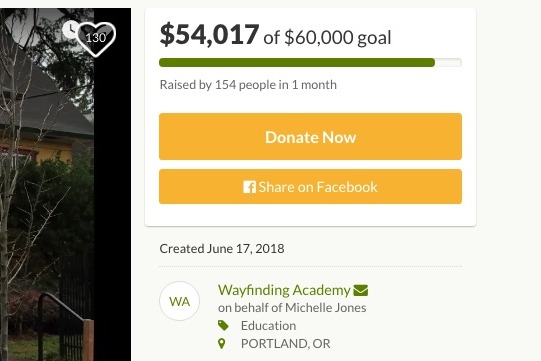The height and width of the screenshot is (361, 541).
Task: Click the heart icon showing 130
Action: [96, 39]
